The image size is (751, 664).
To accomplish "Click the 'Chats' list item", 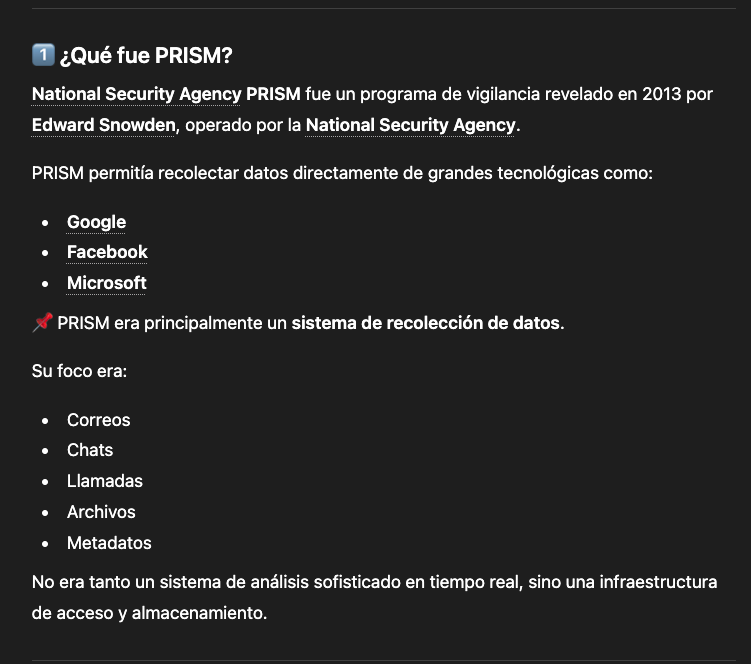I will [90, 450].
